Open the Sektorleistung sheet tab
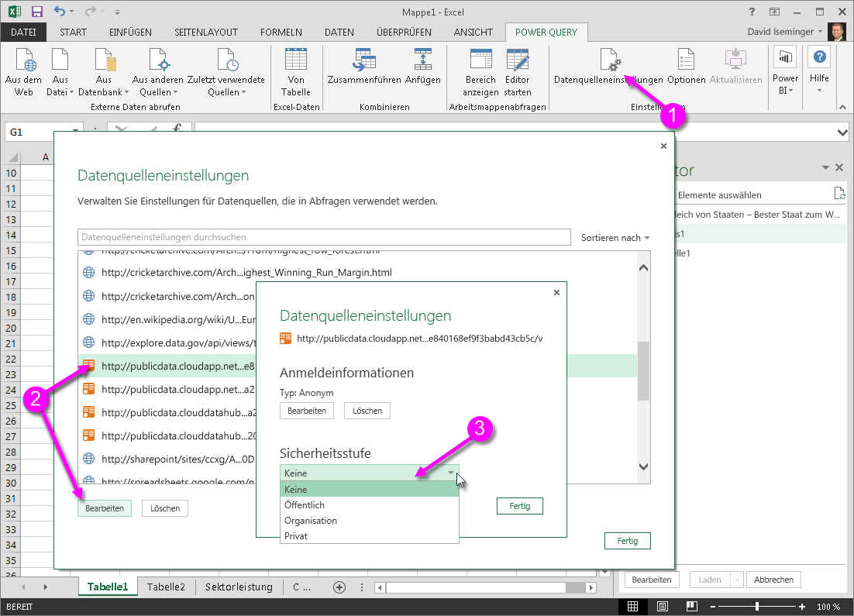The height and width of the screenshot is (616, 854). (239, 587)
